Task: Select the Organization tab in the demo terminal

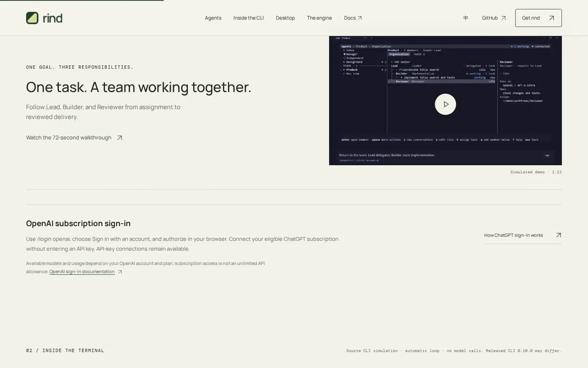Action: pos(399,54)
